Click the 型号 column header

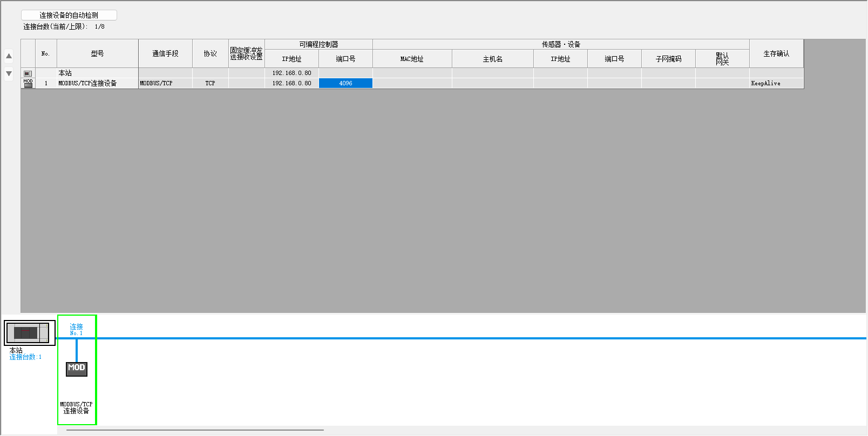click(x=97, y=53)
